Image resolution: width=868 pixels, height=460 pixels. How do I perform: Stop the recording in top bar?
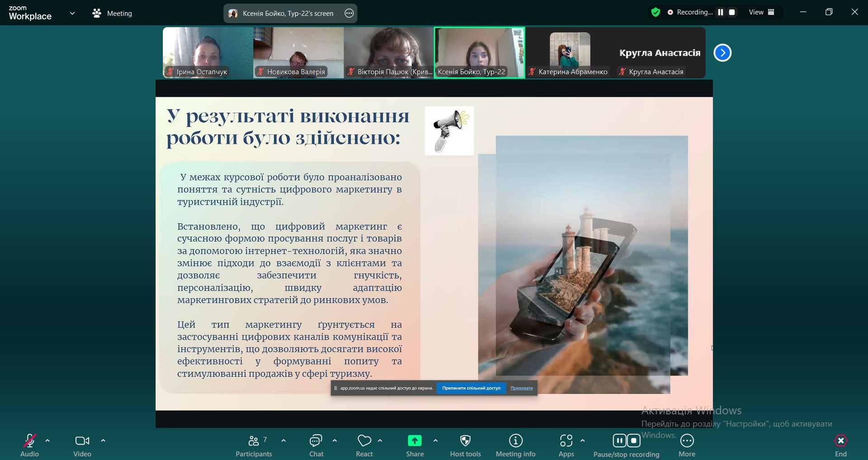pos(732,13)
